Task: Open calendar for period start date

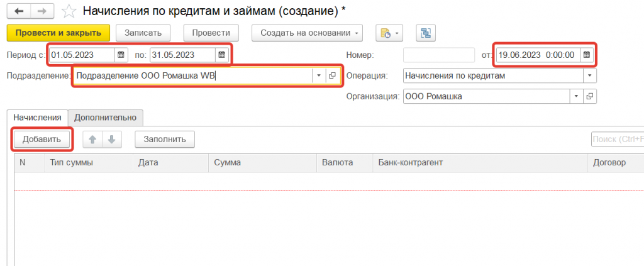Action: (121, 55)
